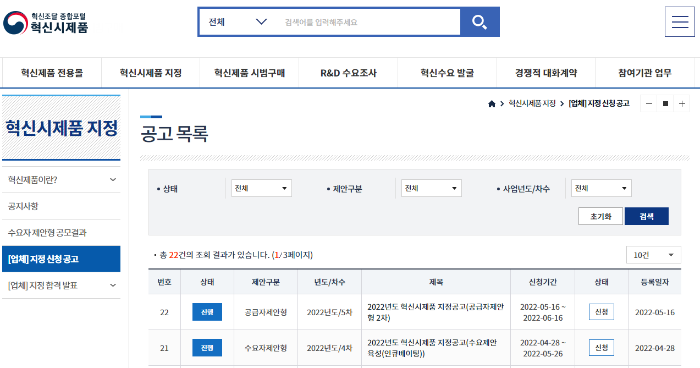
Task: Open the 전체 search category dropdown
Action: [238, 22]
